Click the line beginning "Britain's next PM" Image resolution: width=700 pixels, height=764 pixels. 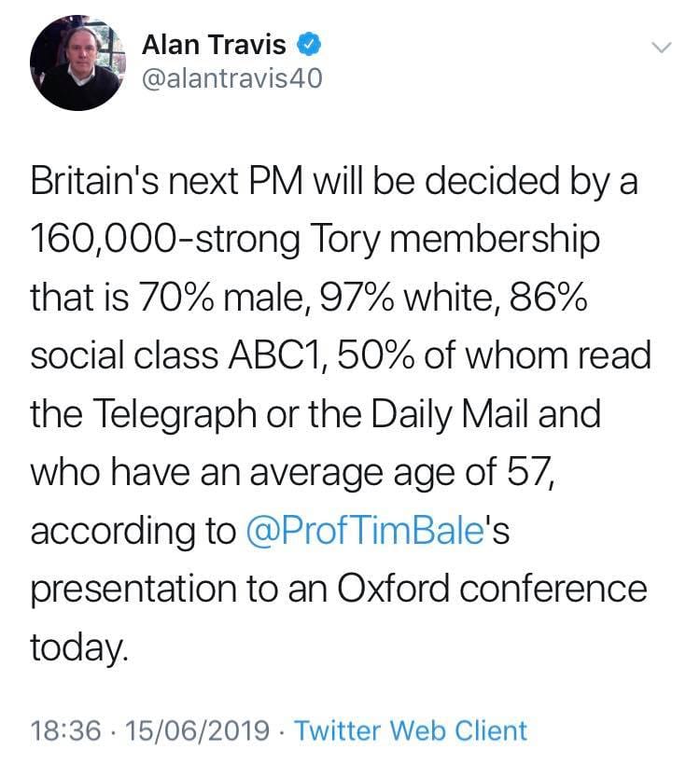click(334, 181)
